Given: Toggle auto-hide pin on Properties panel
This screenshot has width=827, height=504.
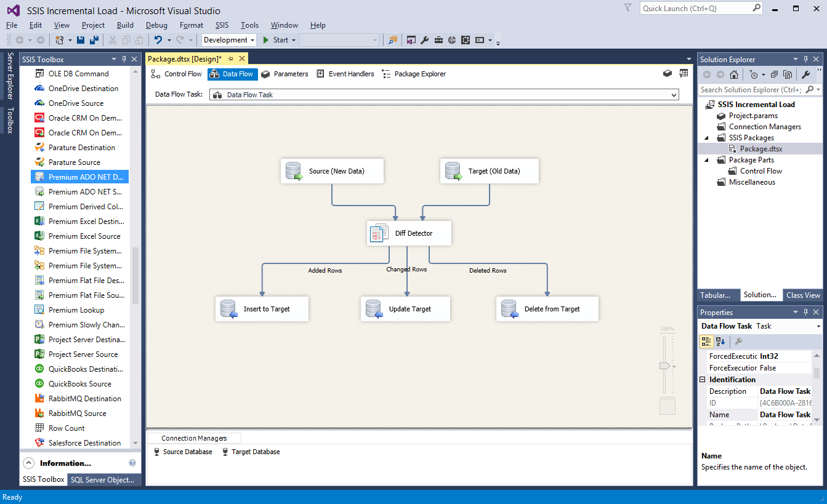Looking at the screenshot, I should (x=806, y=312).
